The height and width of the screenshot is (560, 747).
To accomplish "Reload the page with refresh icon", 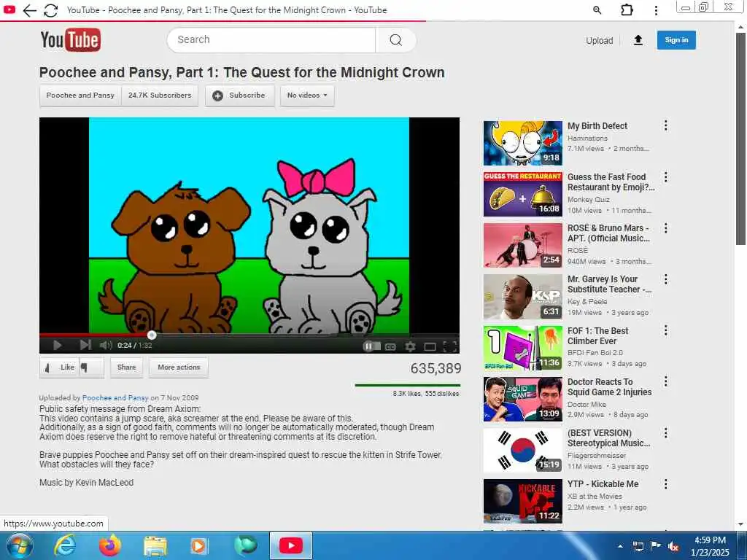I will [50, 10].
